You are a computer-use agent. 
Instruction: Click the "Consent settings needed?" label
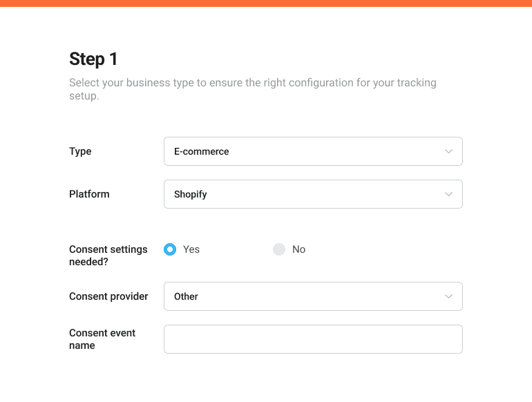coord(108,256)
